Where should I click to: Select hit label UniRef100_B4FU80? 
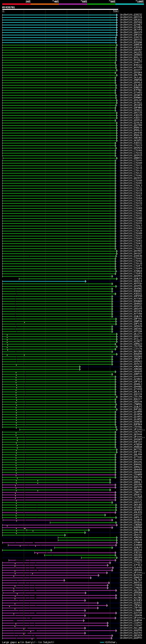point(131,409)
